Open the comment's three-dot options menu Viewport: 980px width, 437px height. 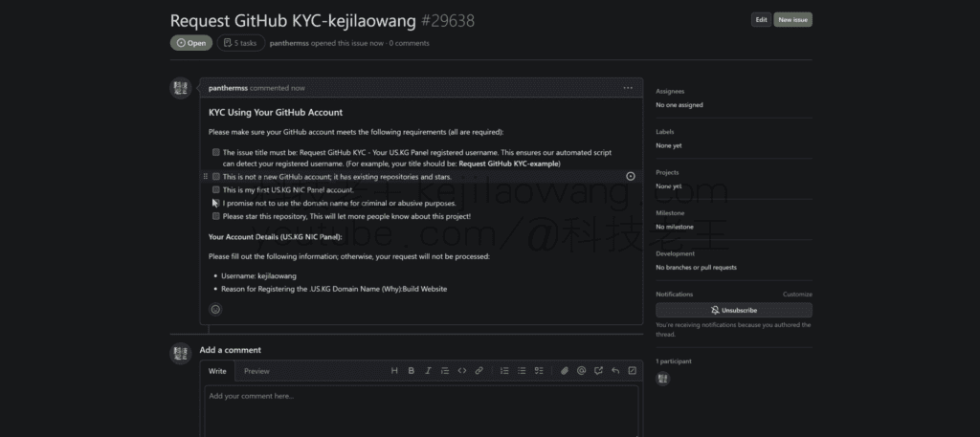point(628,88)
